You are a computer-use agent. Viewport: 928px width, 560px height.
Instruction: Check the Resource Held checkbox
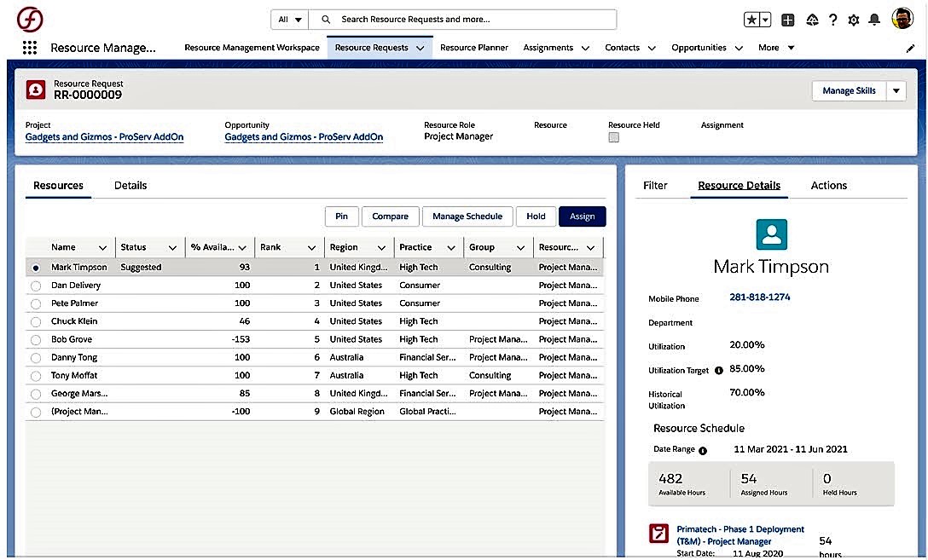pos(613,137)
